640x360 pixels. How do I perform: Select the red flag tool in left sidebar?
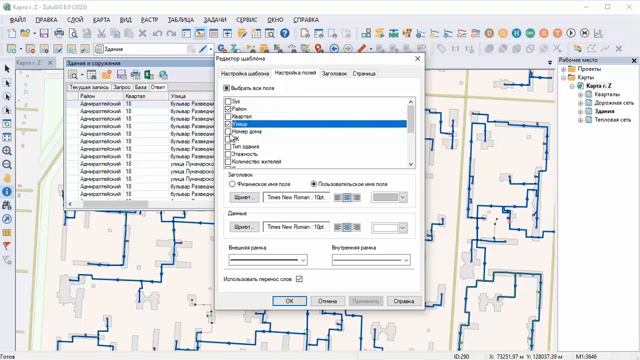tap(7, 246)
